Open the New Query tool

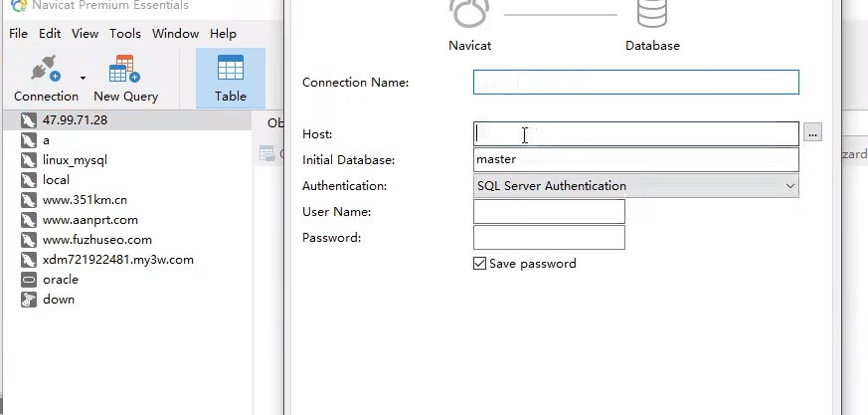(124, 72)
